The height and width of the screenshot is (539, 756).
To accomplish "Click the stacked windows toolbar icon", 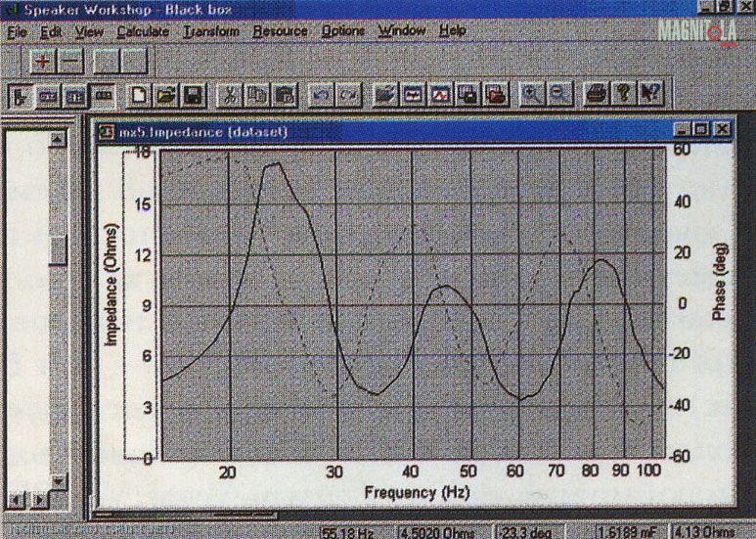I will point(468,94).
